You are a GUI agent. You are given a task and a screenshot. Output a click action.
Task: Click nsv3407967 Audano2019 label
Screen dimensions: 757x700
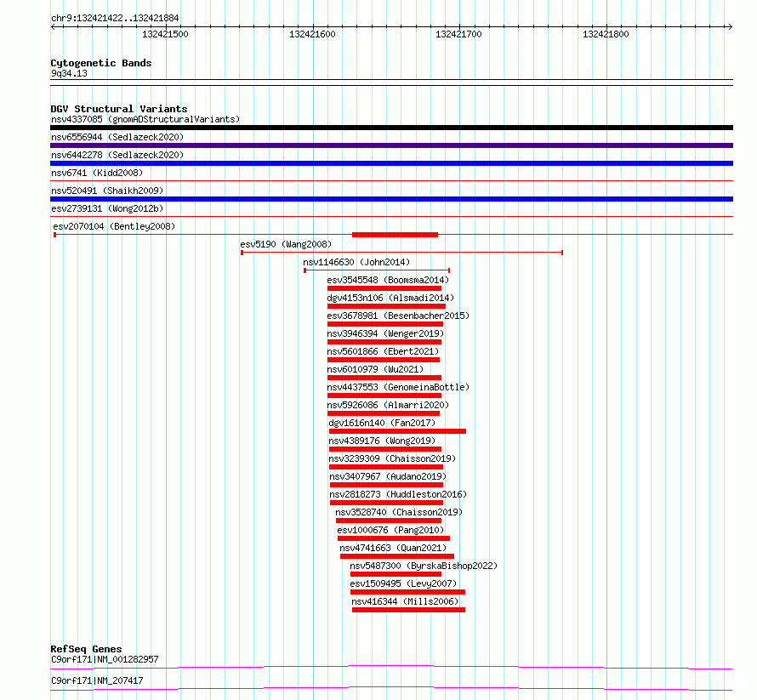pyautogui.click(x=388, y=476)
